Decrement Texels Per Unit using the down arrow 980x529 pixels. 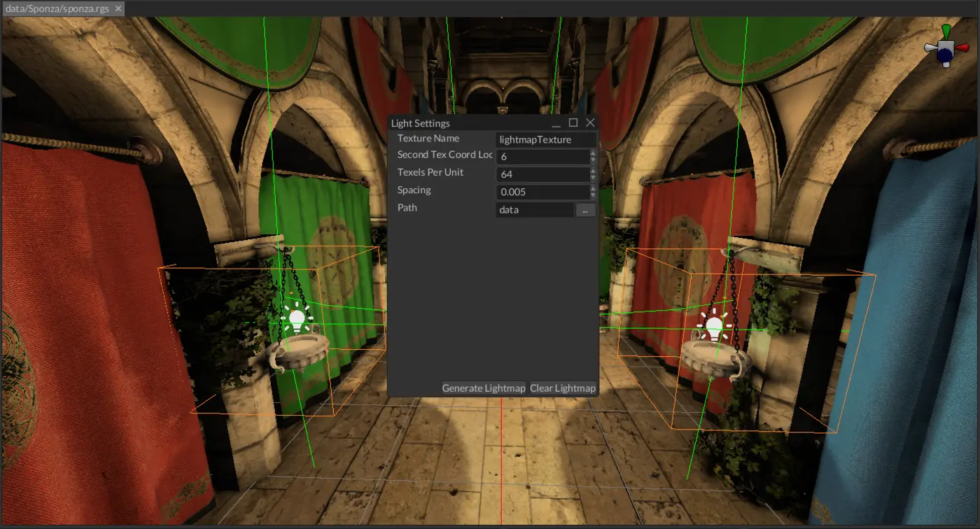[x=593, y=178]
